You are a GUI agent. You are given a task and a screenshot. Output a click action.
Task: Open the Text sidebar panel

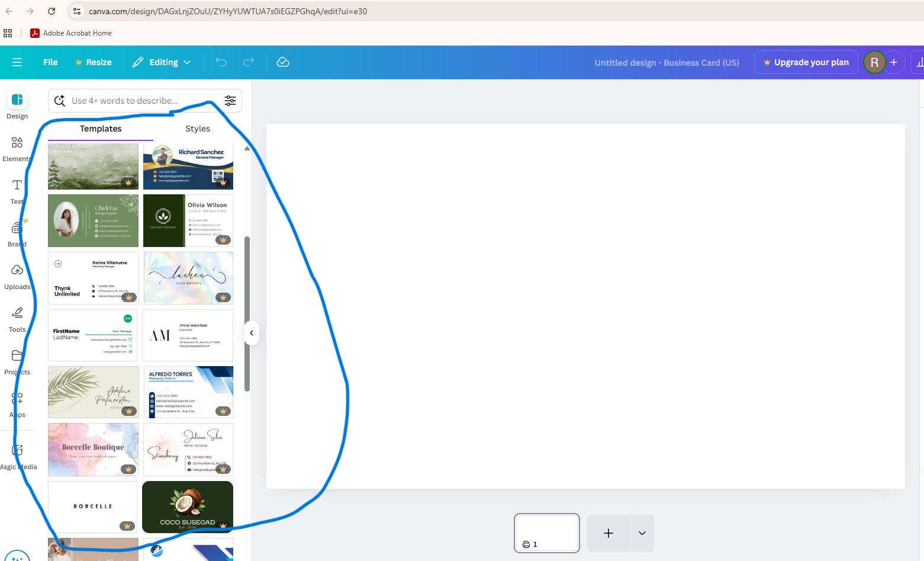pos(17,191)
